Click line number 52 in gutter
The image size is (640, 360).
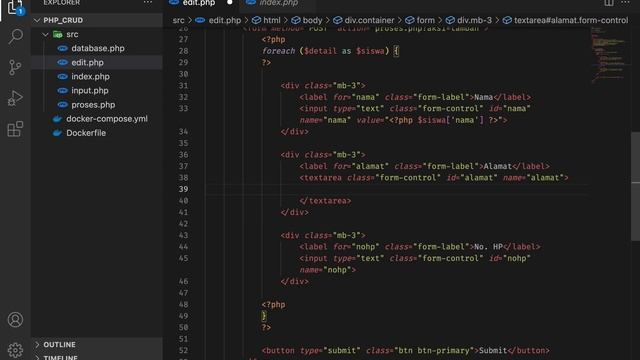[x=183, y=351]
